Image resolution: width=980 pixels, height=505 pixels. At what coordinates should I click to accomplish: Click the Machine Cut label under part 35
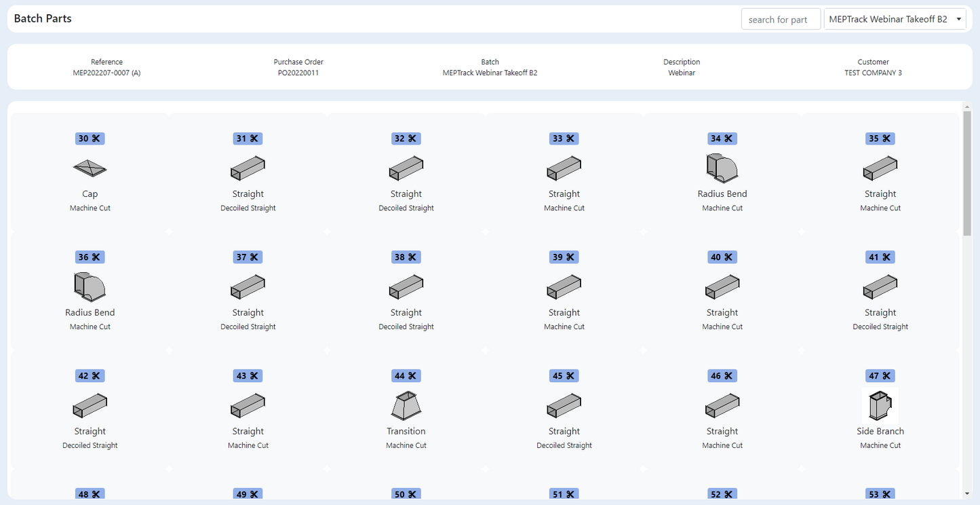click(880, 208)
